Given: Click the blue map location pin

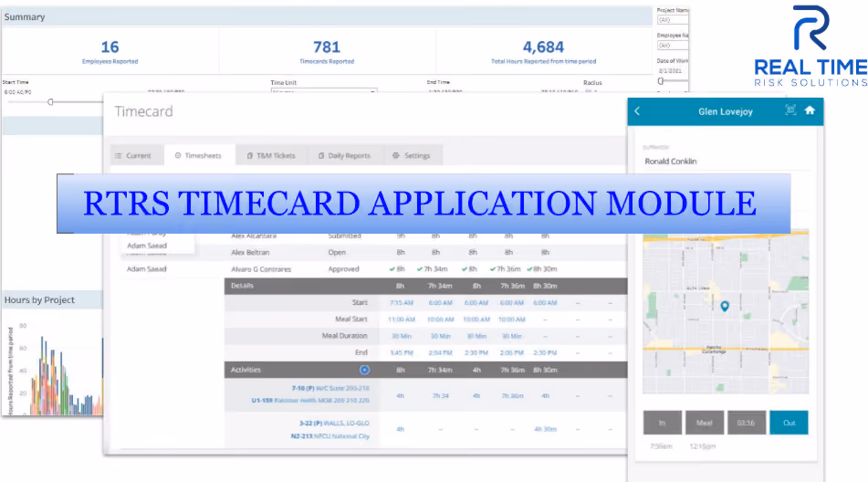Looking at the screenshot, I should point(725,306).
